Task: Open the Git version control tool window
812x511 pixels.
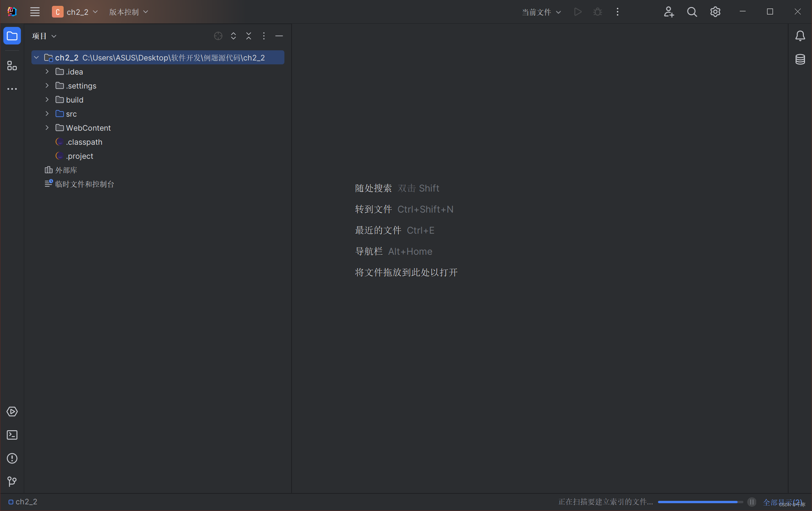Action: click(x=12, y=481)
